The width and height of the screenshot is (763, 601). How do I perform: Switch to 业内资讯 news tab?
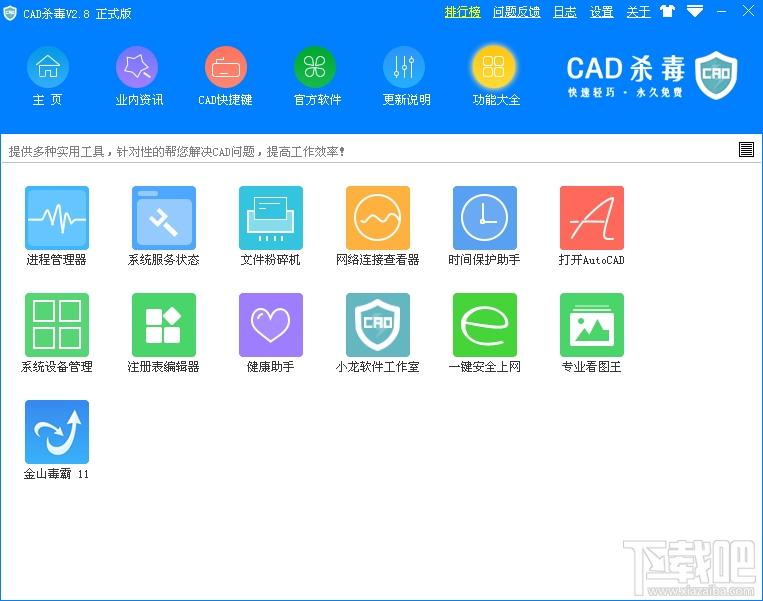[139, 77]
